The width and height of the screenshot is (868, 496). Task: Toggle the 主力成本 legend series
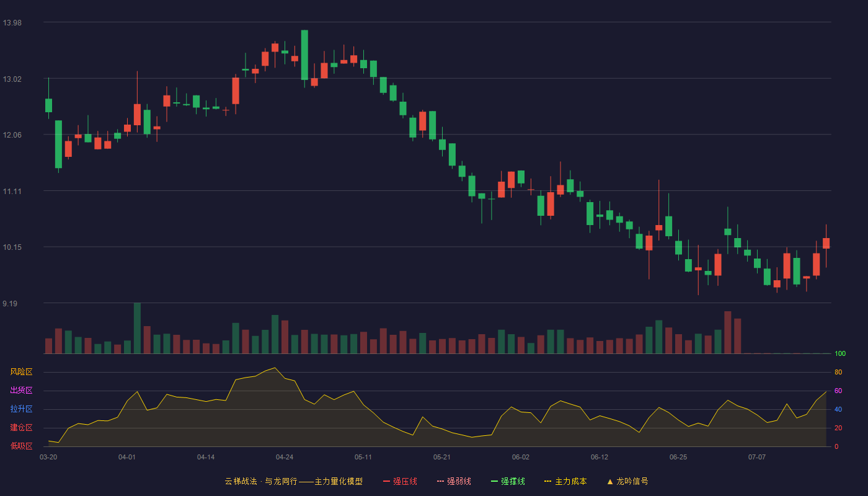565,481
